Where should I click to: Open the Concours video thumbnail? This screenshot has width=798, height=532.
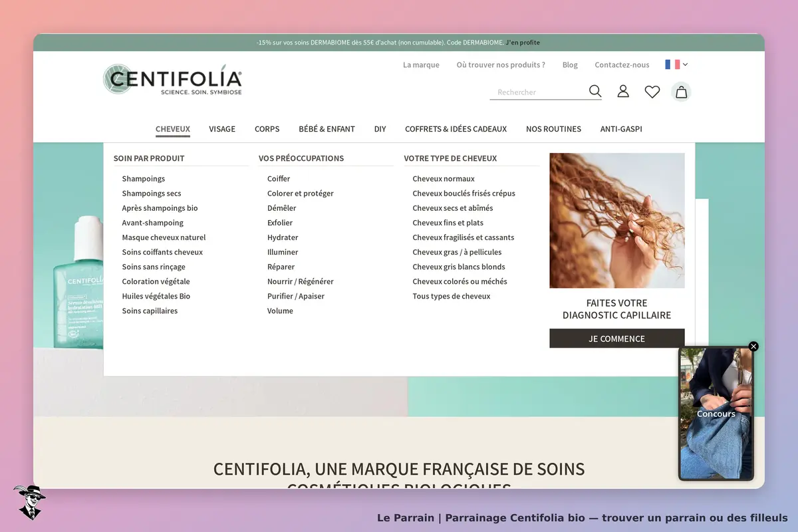click(x=716, y=414)
